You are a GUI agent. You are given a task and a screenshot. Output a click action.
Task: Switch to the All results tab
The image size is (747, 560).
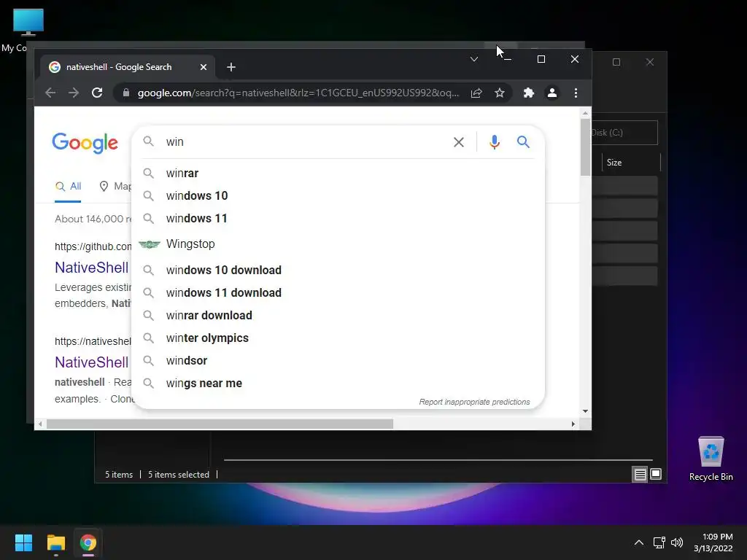tap(68, 186)
